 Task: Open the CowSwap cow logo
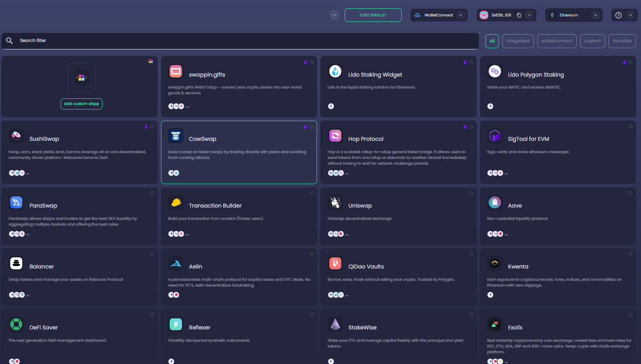click(176, 135)
